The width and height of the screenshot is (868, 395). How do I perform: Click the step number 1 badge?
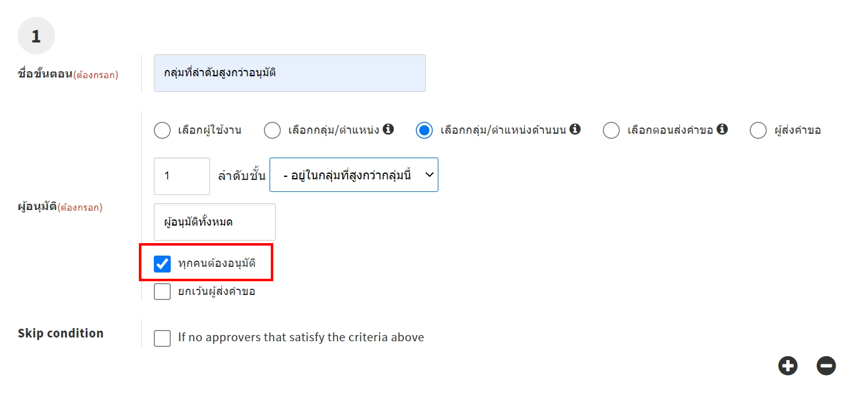[36, 36]
